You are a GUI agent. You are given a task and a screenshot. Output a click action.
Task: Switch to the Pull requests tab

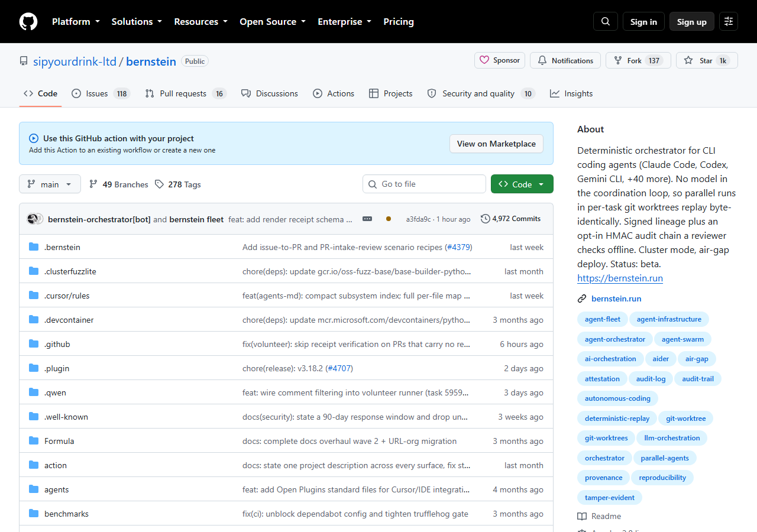[186, 93]
